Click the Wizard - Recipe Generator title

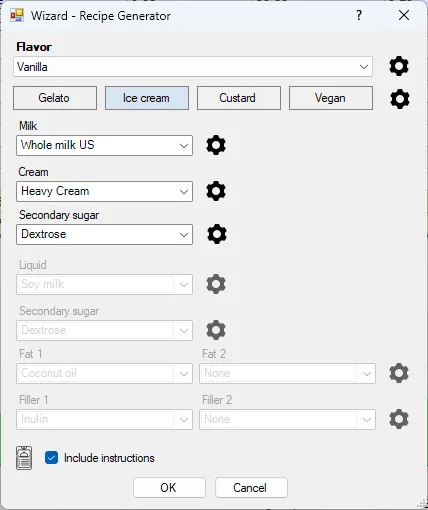click(101, 16)
